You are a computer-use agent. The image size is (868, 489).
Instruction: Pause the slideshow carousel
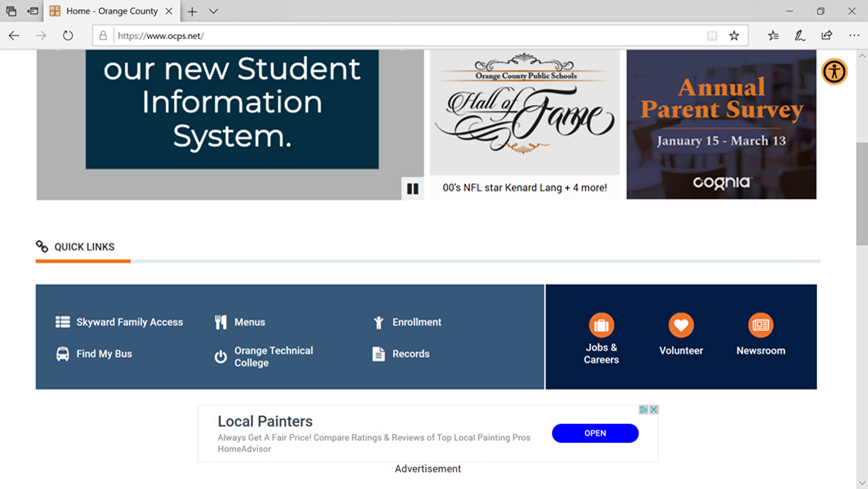tap(412, 189)
